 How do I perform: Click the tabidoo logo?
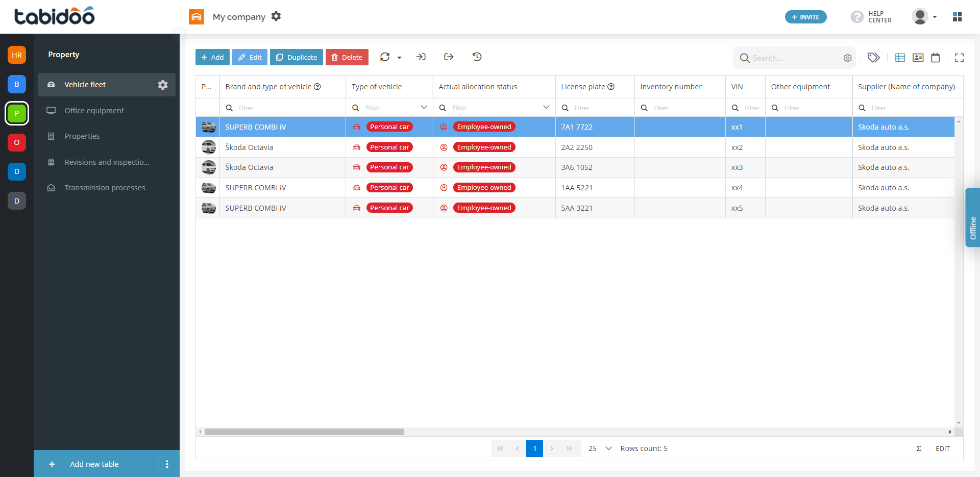coord(55,16)
